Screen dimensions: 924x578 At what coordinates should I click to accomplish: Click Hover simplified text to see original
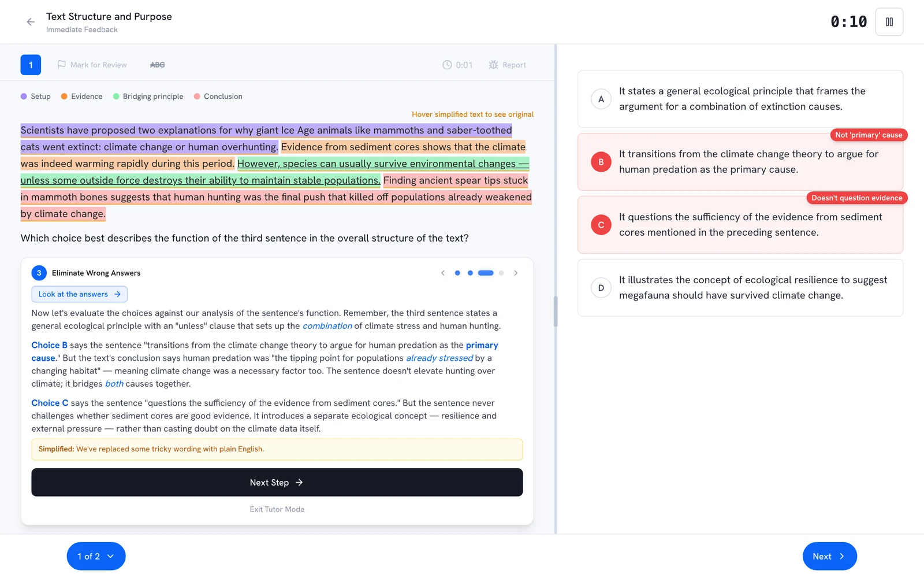tap(472, 114)
